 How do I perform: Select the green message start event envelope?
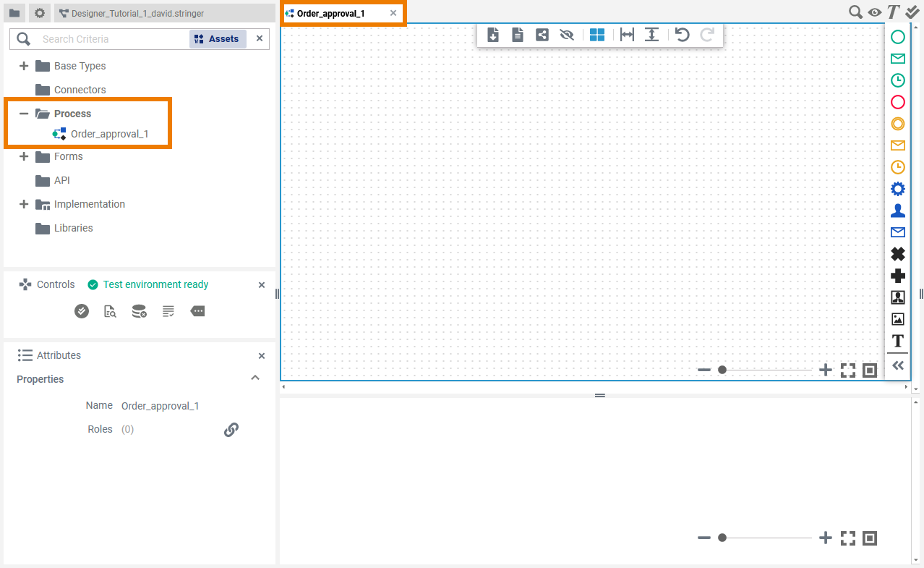point(898,59)
